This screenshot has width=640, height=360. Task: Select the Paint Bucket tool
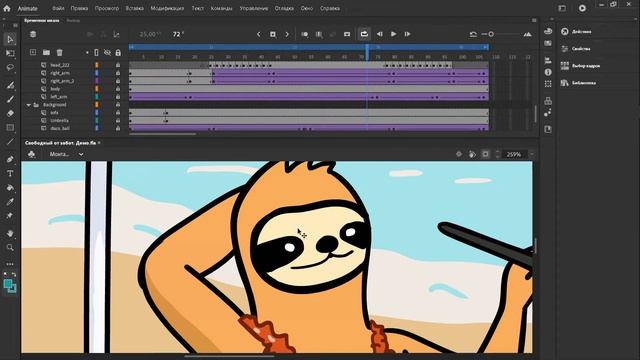pyautogui.click(x=10, y=188)
